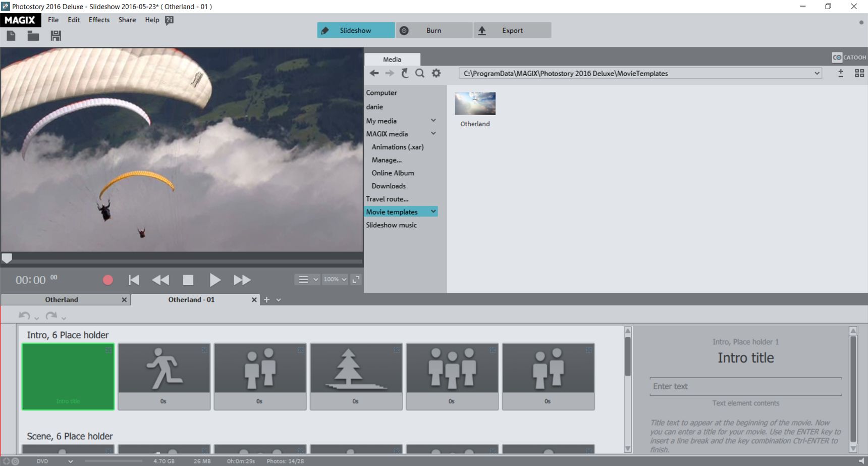Screen dimensions: 868x466
Task: Undo the last action
Action: (24, 316)
